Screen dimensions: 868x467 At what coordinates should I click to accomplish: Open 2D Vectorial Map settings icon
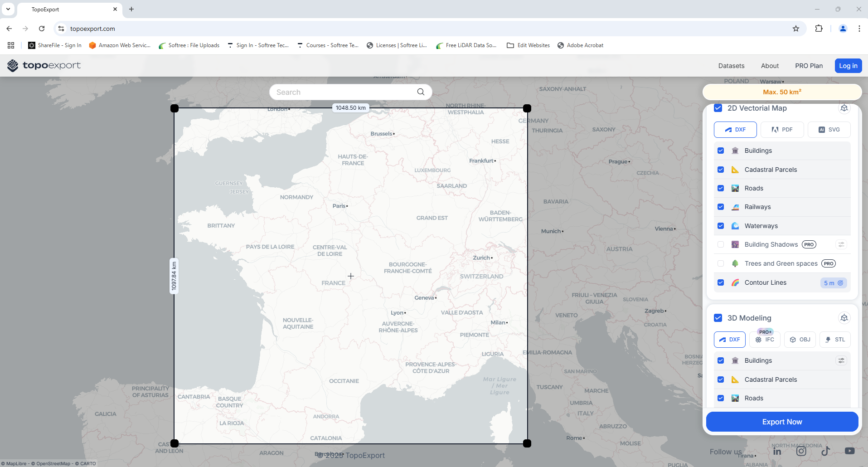point(844,108)
